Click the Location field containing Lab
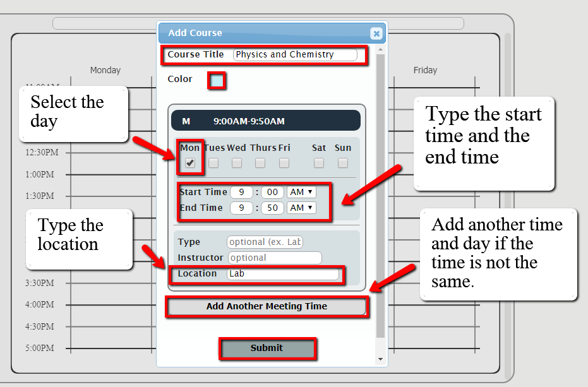The width and height of the screenshot is (588, 387). [284, 274]
